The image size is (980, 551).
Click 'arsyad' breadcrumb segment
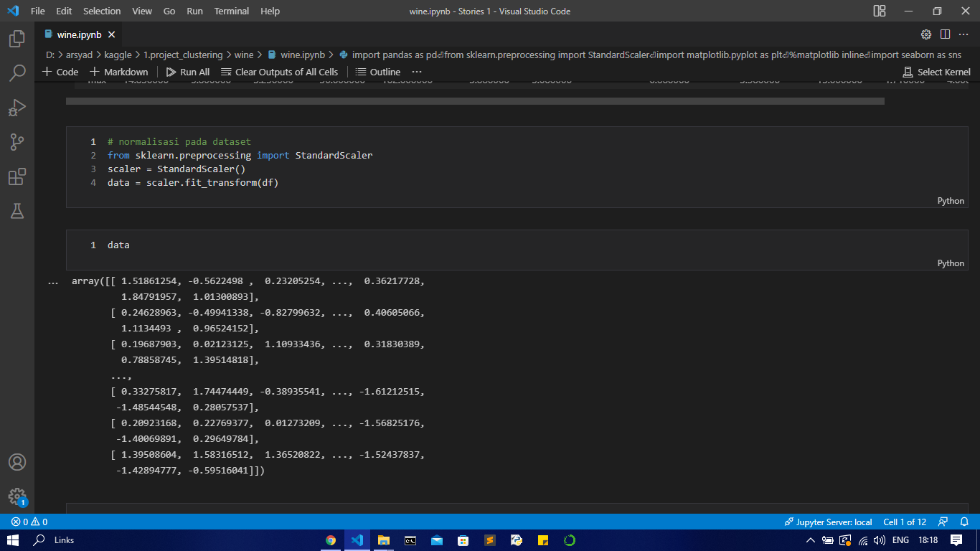[80, 55]
